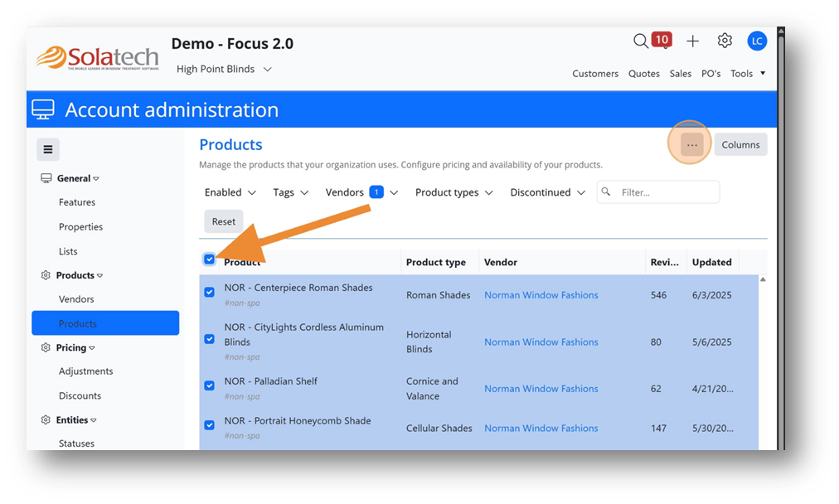Sort by the Updated column header
The image size is (839, 504).
[x=711, y=262]
